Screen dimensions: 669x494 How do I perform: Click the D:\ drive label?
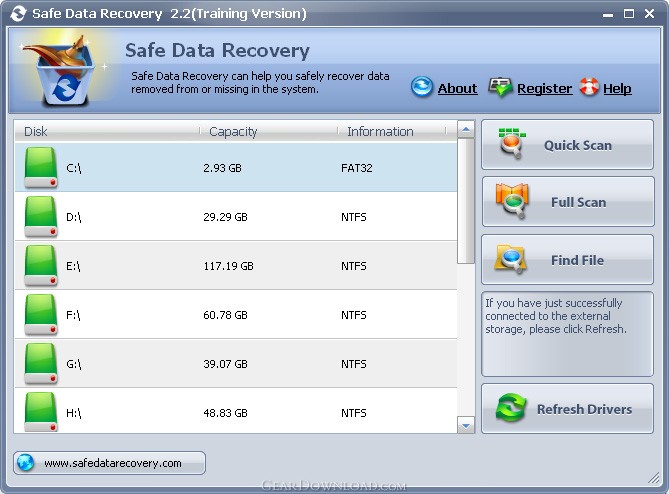(73, 217)
